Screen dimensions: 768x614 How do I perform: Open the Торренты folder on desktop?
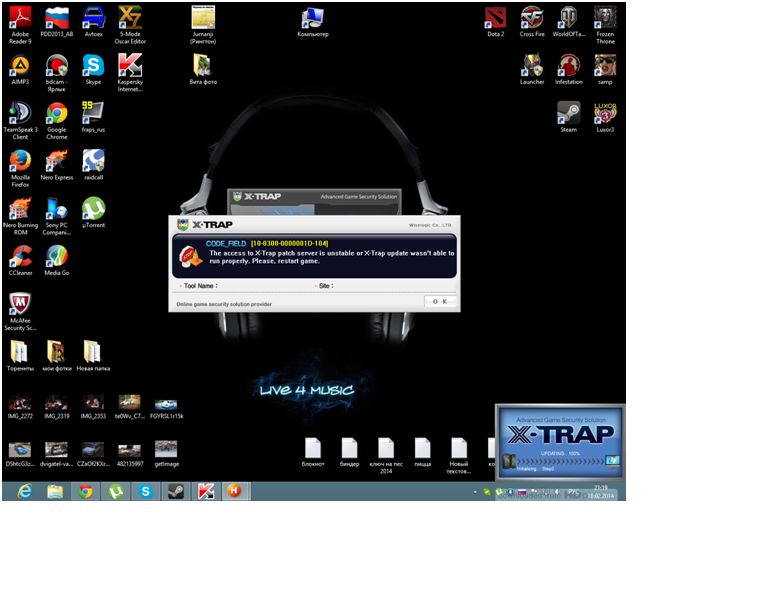(x=20, y=352)
